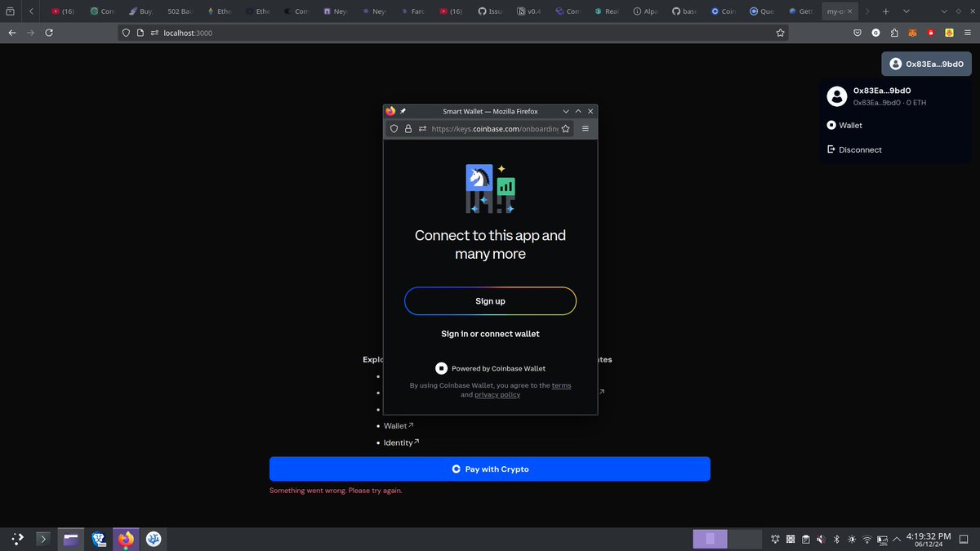Click the MetaMask fox extension icon

[x=913, y=33]
